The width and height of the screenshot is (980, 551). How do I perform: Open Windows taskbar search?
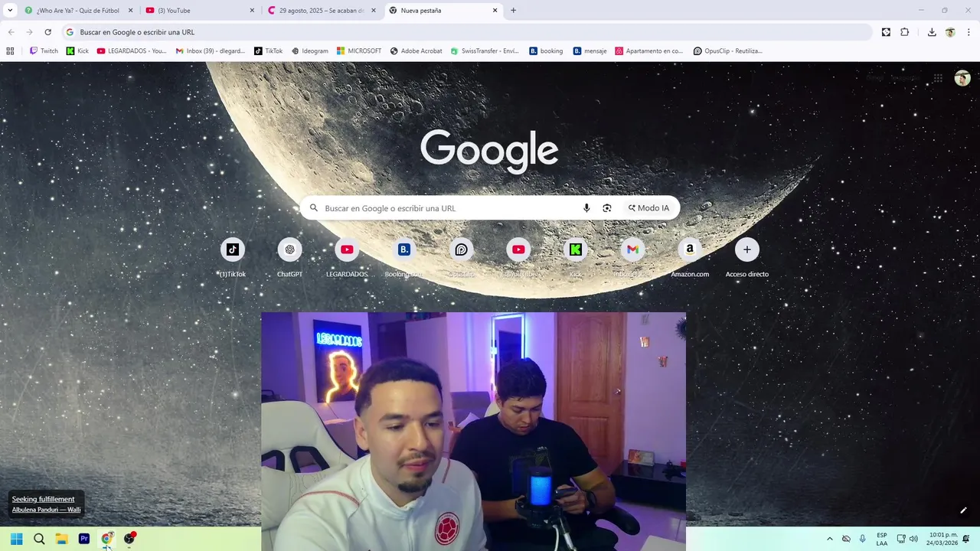pyautogui.click(x=39, y=539)
